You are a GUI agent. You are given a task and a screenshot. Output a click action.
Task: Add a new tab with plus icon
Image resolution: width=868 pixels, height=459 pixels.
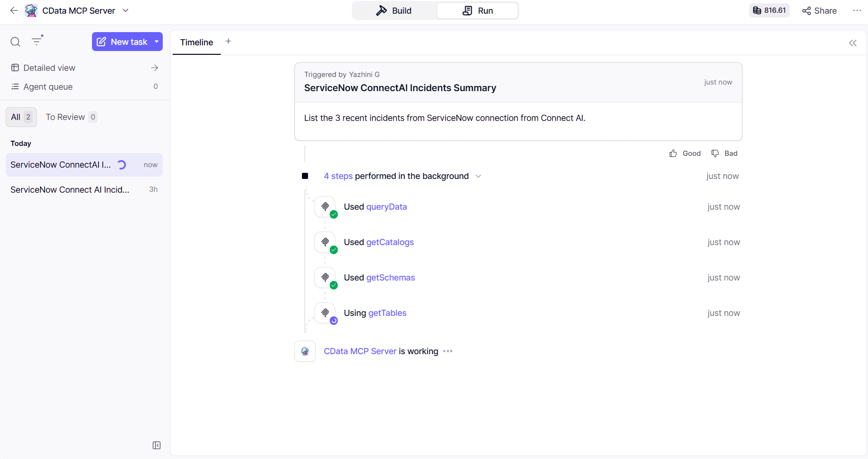(228, 42)
